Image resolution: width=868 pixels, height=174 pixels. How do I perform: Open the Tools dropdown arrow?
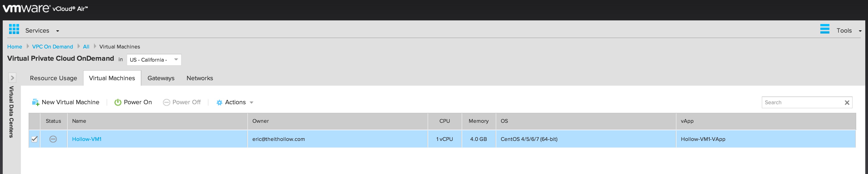[860, 31]
